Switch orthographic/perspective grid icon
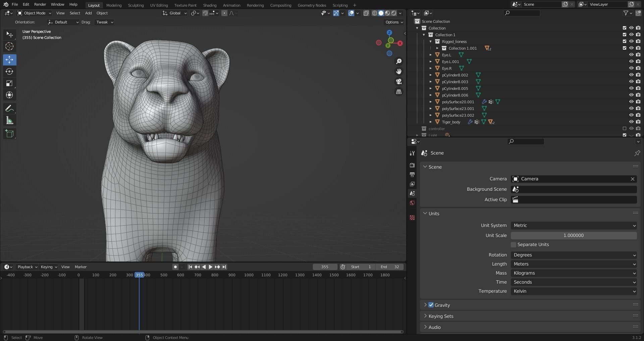The image size is (644, 341). 398,92
